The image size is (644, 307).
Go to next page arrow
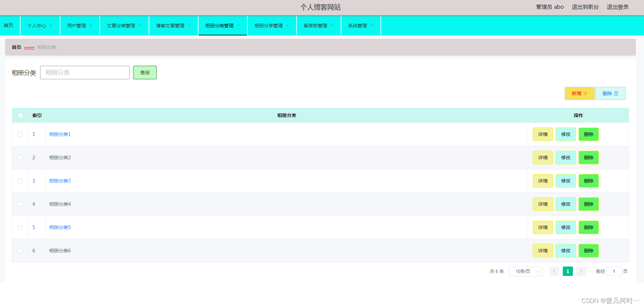pyautogui.click(x=581, y=271)
